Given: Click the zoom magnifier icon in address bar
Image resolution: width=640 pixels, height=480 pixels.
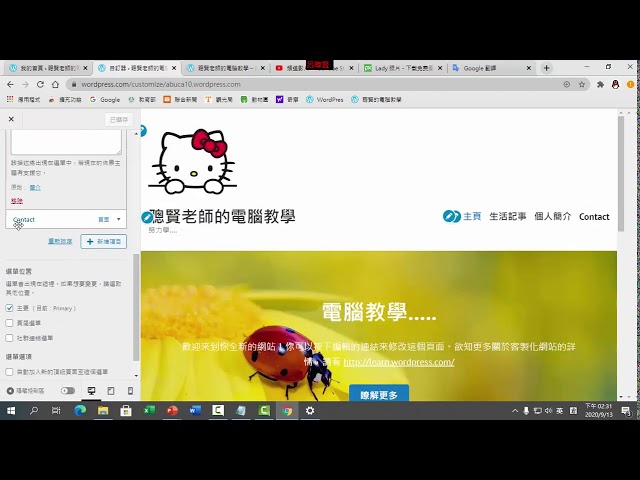Looking at the screenshot, I should point(567,84).
